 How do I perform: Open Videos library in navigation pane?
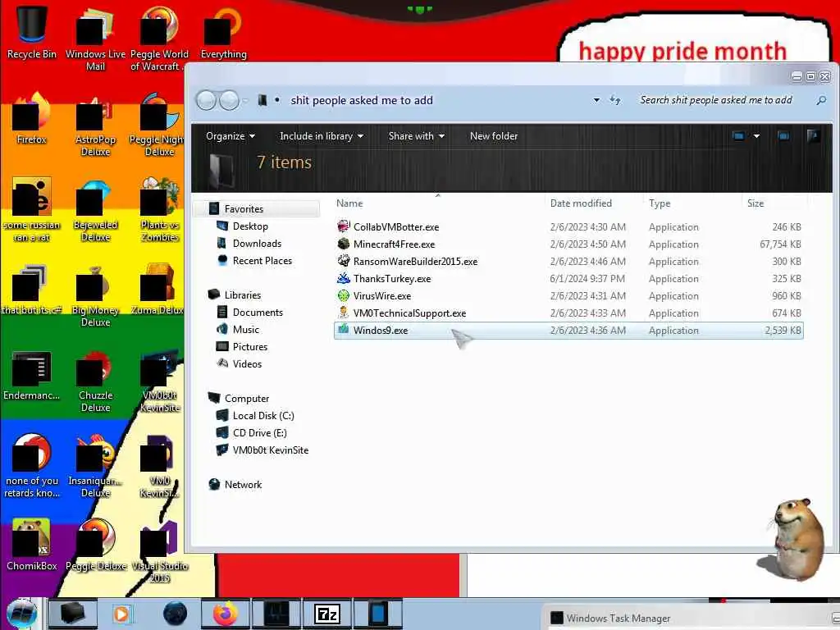pos(247,363)
